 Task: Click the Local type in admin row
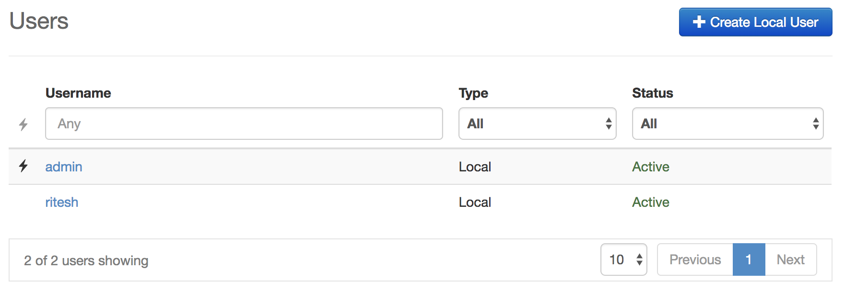click(x=475, y=167)
